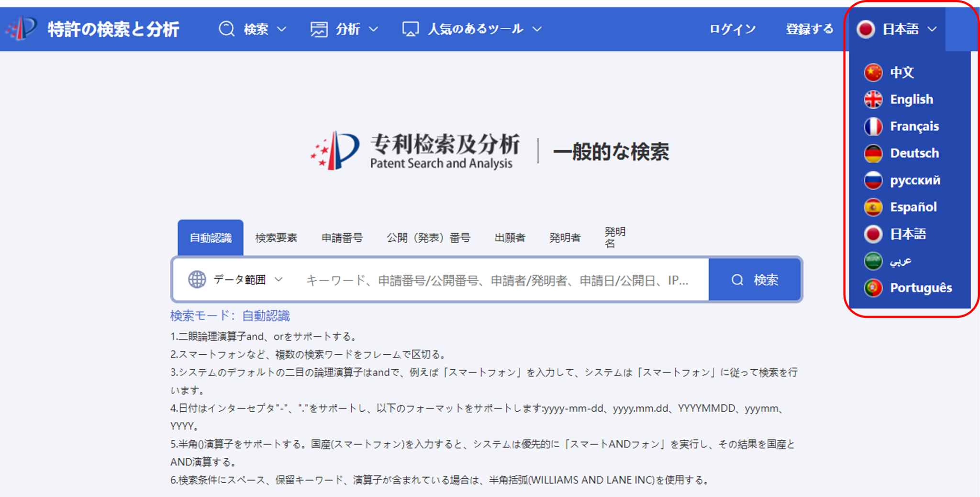Click the Spanish flag icon for Español
This screenshot has width=980, height=497.
pyautogui.click(x=874, y=207)
